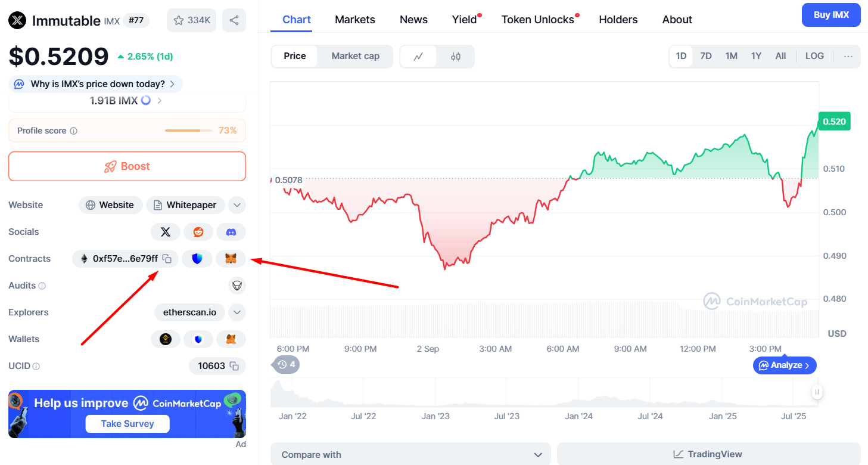Screen dimensions: 868x465
Task: Expand the Explorers dropdown next to etherscan.io
Action: point(237,312)
